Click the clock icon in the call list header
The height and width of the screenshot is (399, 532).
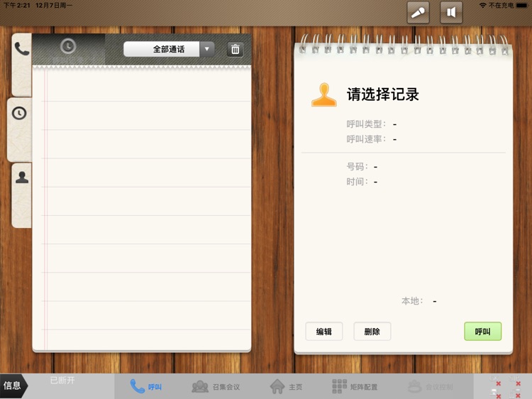tap(68, 46)
